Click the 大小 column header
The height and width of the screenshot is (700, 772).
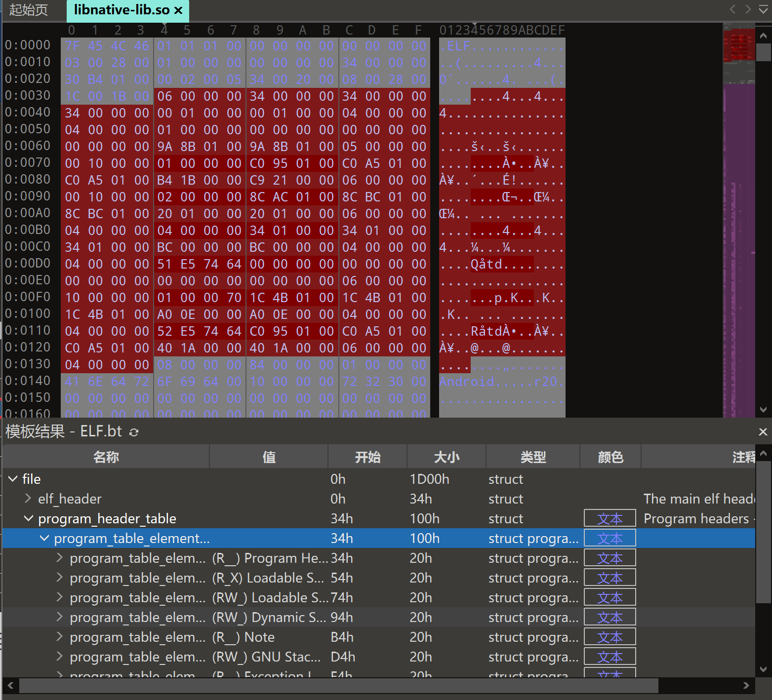pyautogui.click(x=446, y=457)
